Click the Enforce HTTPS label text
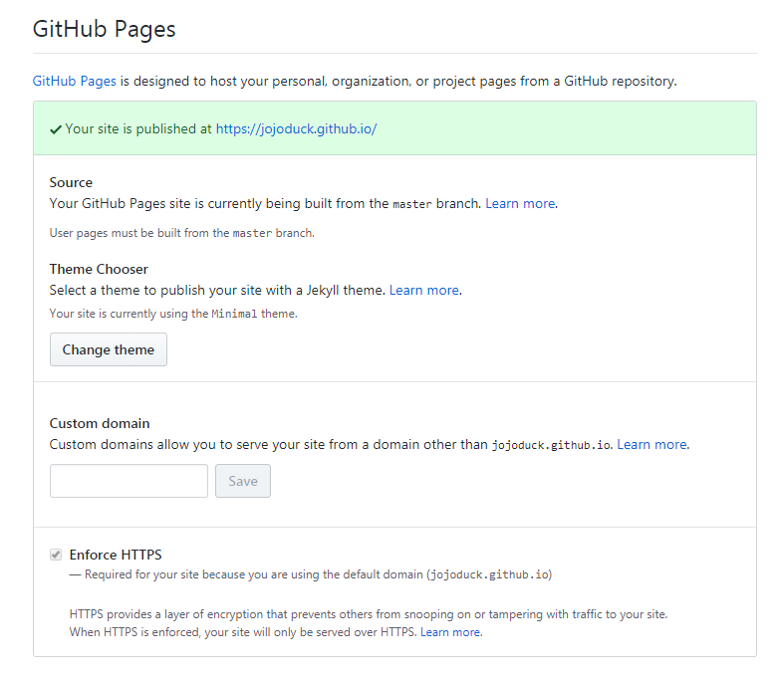 [x=116, y=555]
